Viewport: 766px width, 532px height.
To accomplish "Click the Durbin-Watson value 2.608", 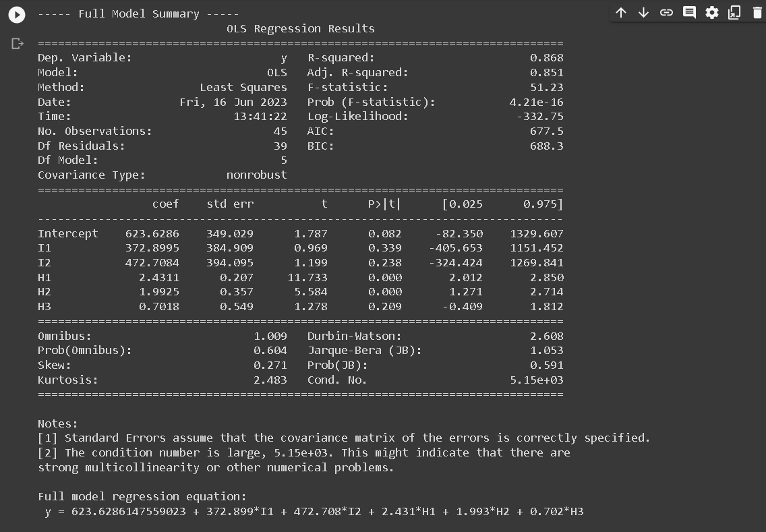I will 546,336.
